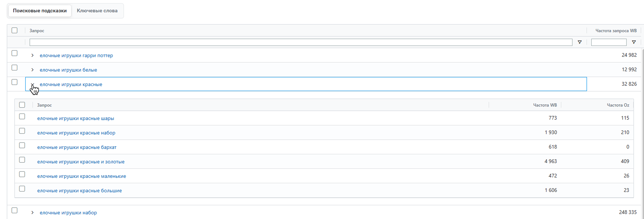
Task: Check the елочные игрушки гарри поттер row
Action: (14, 53)
